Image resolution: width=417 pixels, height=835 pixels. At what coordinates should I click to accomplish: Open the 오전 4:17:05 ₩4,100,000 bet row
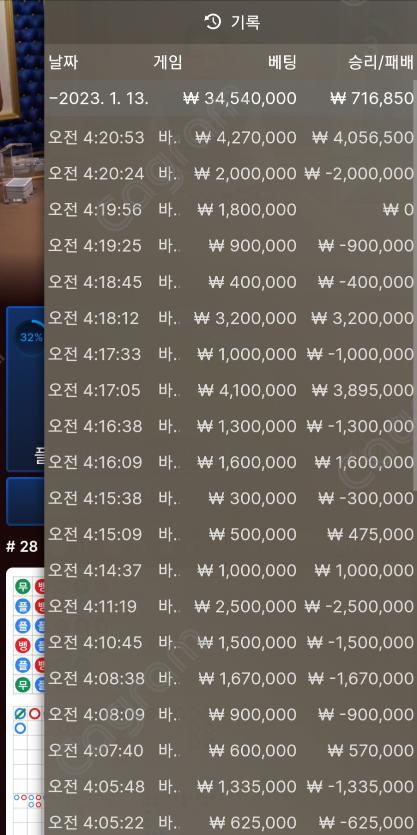tap(231, 390)
